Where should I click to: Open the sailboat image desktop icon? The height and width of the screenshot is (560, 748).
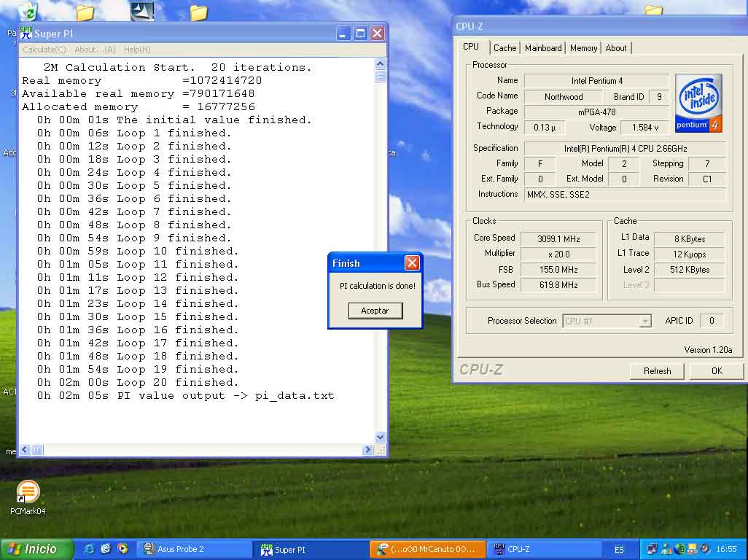(x=142, y=10)
